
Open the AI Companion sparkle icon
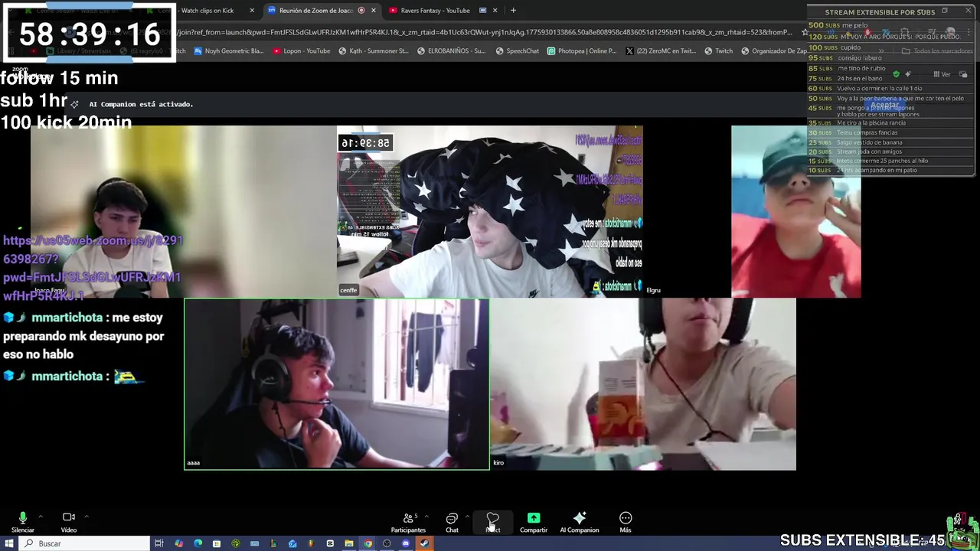tap(580, 518)
